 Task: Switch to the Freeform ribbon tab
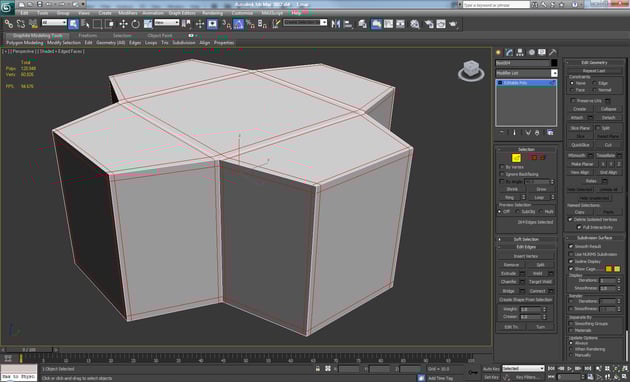[88, 35]
